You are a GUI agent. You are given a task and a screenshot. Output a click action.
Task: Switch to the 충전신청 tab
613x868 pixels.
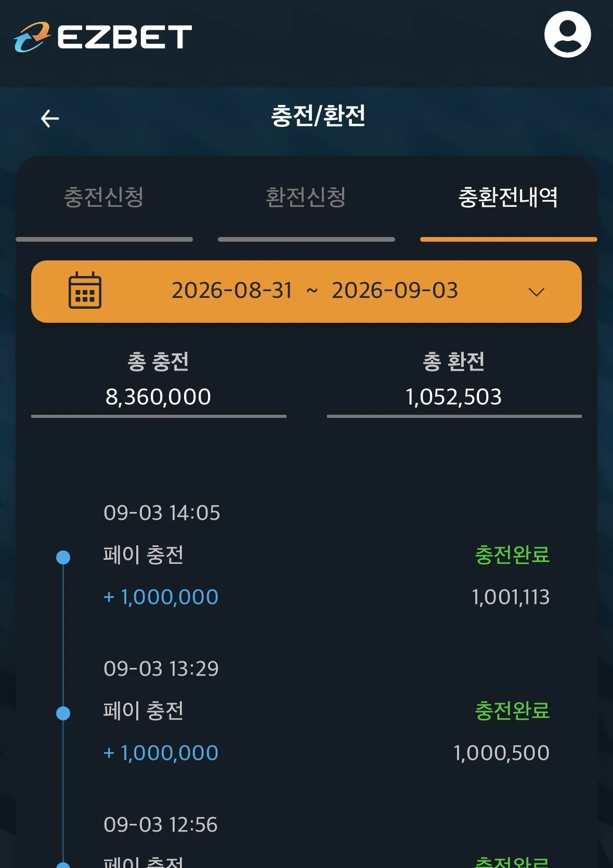[104, 198]
